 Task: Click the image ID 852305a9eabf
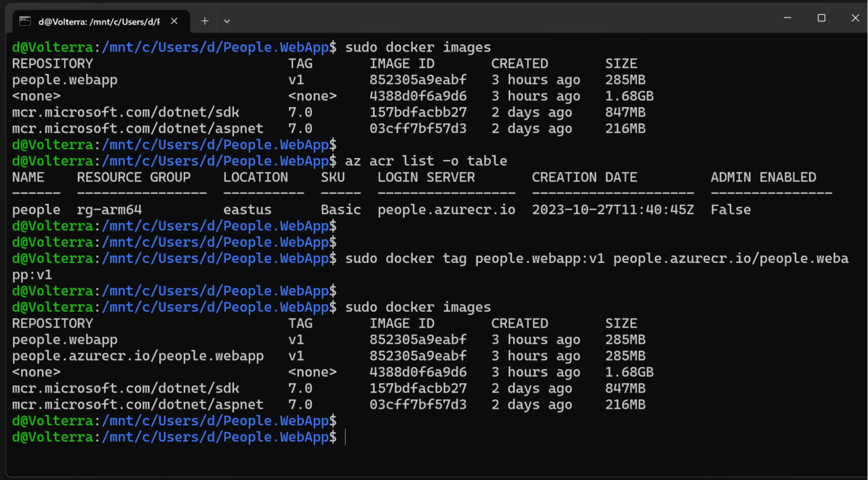pos(418,79)
